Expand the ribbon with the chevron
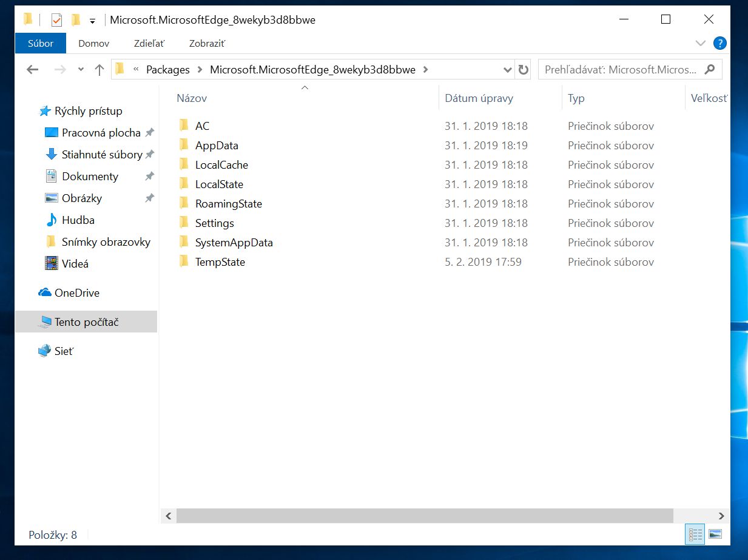The height and width of the screenshot is (560, 748). 701,43
